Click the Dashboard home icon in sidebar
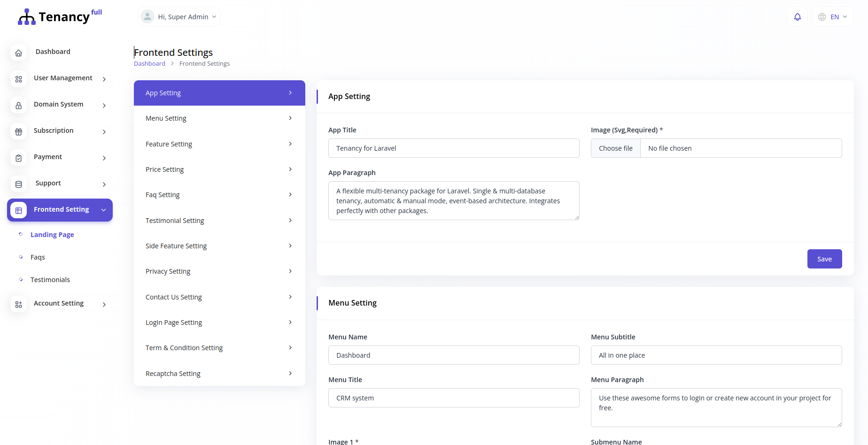The image size is (868, 445). click(x=19, y=53)
